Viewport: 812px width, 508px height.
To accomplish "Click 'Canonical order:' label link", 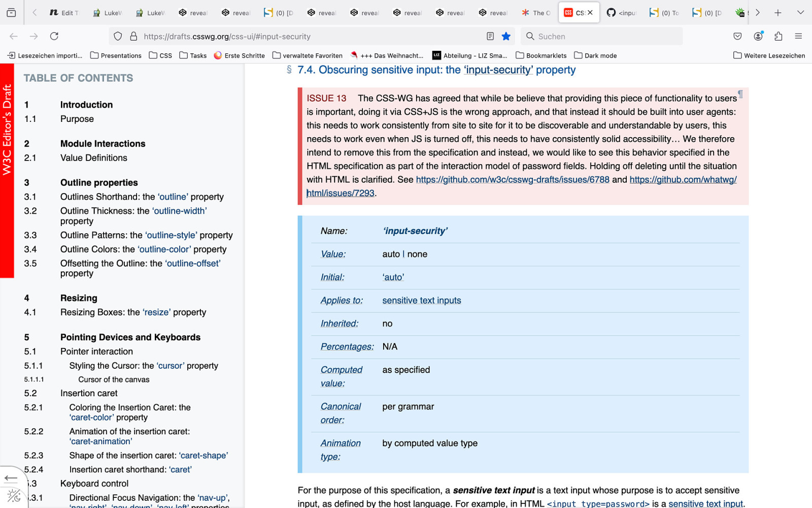I will coord(341,413).
